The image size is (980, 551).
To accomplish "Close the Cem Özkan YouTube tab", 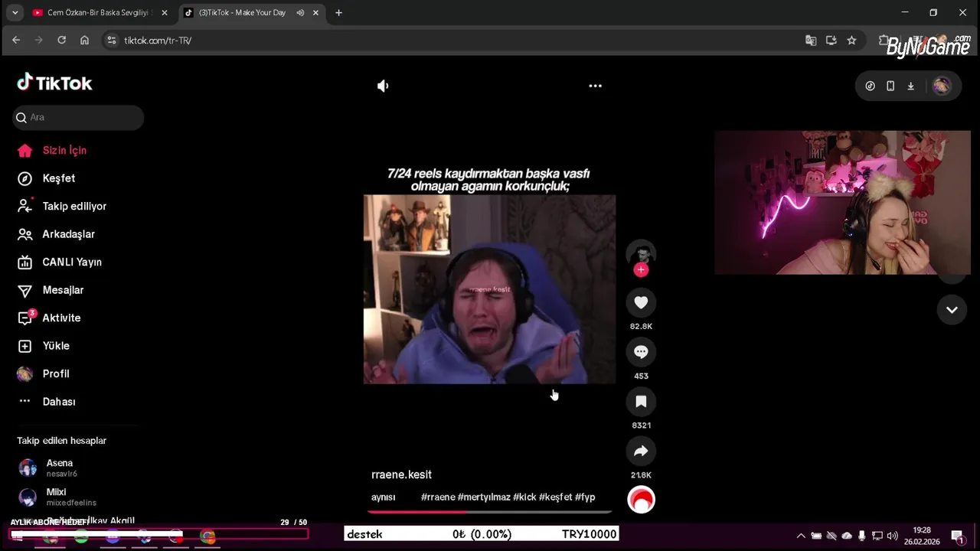I will 164,13.
